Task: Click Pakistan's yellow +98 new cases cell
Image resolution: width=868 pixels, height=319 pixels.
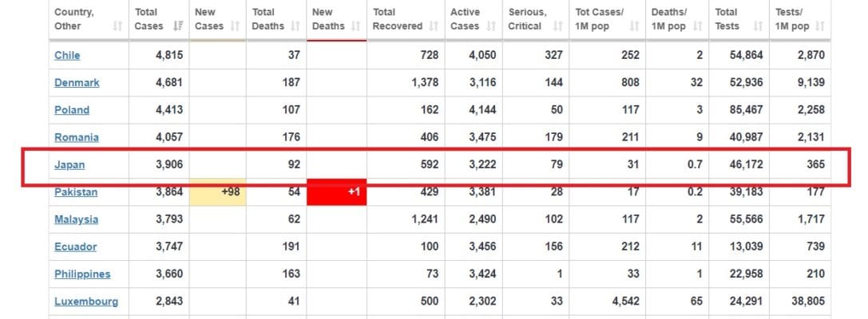Action: click(217, 192)
